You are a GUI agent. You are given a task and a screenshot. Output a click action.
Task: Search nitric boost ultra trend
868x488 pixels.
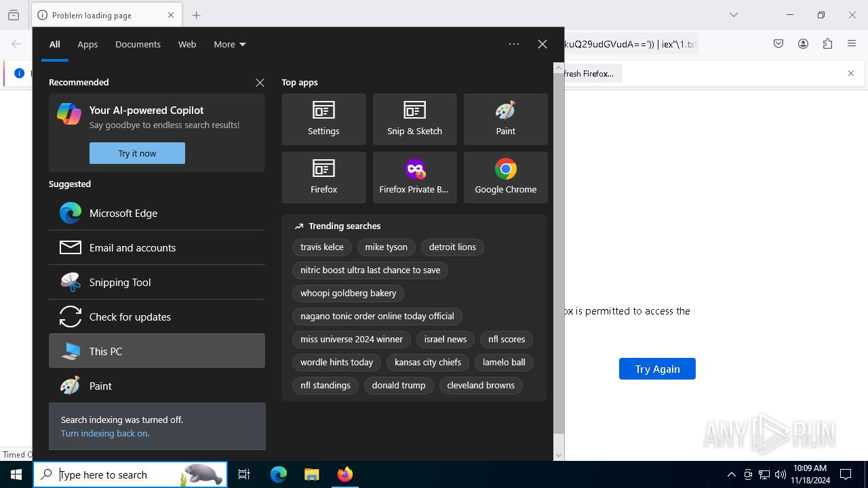tap(370, 270)
